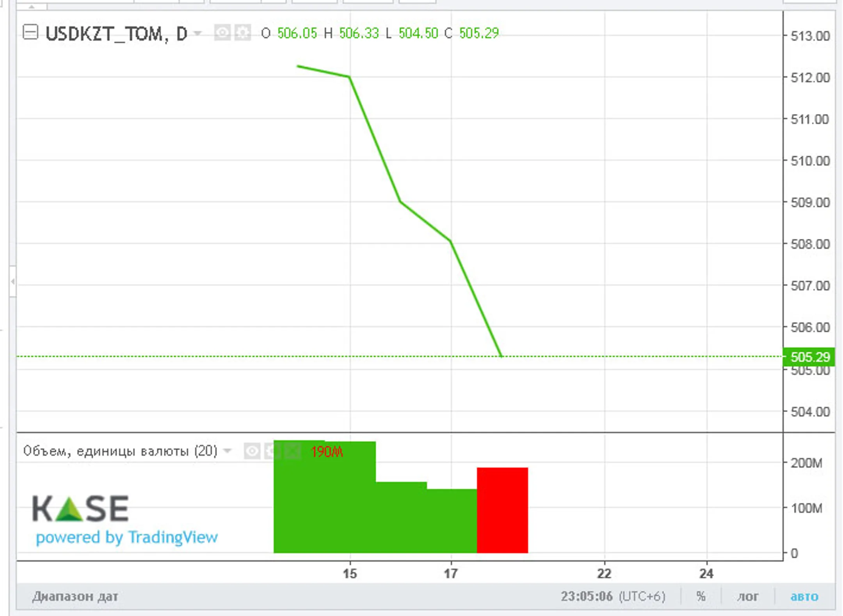Hide USDKZT_TOM series via eye icon
Screen dimensions: 843x616
(222, 33)
